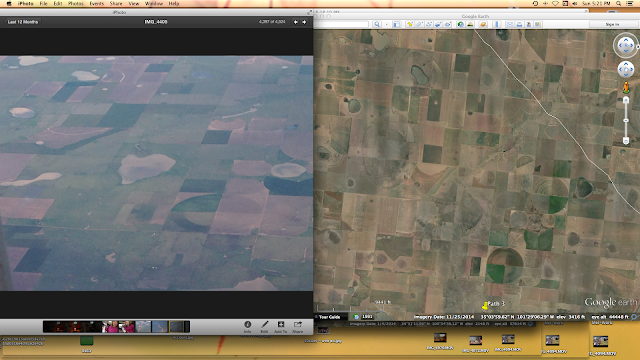Open the Photos menu in the menu bar
This screenshot has height=360, width=640.
(x=76, y=3)
